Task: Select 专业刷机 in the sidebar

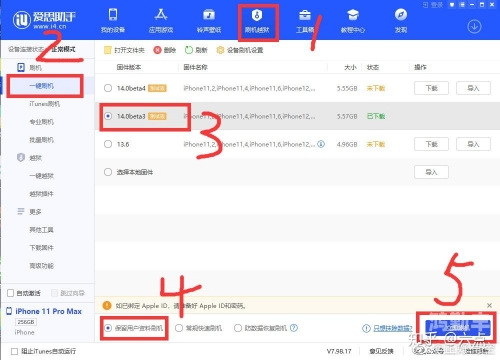Action: point(42,122)
